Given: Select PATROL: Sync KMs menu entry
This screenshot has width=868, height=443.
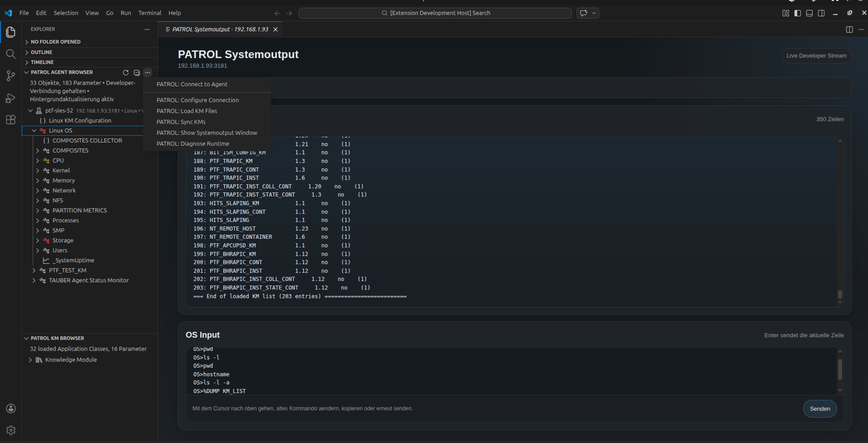Looking at the screenshot, I should tap(181, 122).
